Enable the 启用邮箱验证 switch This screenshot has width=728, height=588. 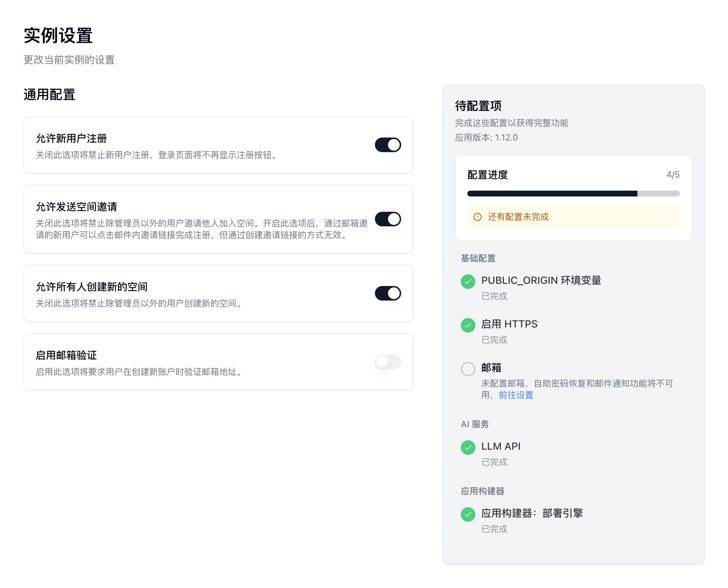coord(388,362)
